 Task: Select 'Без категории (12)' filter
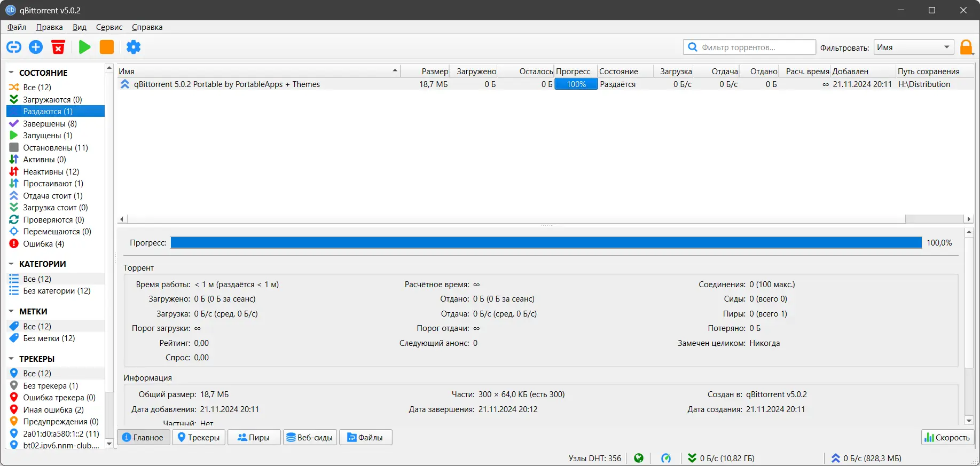pyautogui.click(x=56, y=290)
